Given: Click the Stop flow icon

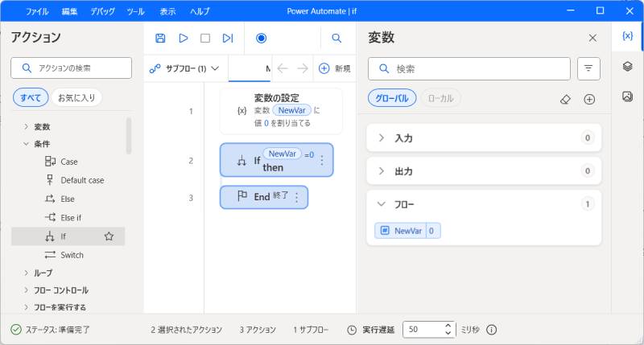Looking at the screenshot, I should tap(205, 38).
